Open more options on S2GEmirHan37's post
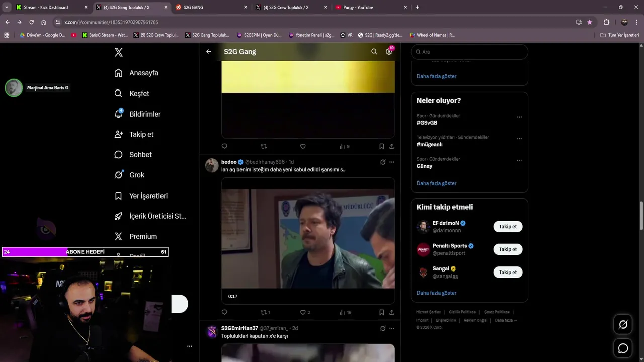The image size is (644, 362). coord(392,328)
